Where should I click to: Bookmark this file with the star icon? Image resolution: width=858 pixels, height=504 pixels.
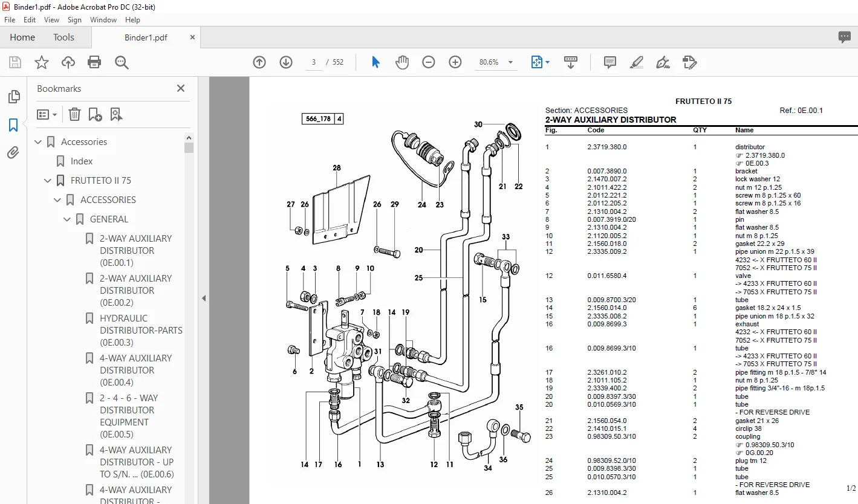[42, 62]
